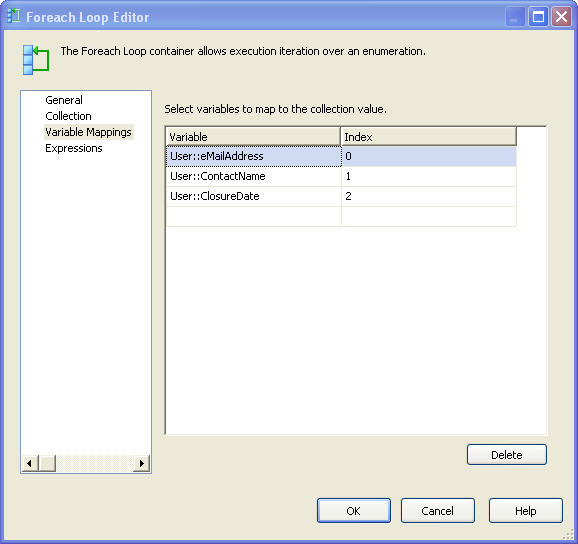
Task: Confirm with the OK button
Action: pos(354,511)
